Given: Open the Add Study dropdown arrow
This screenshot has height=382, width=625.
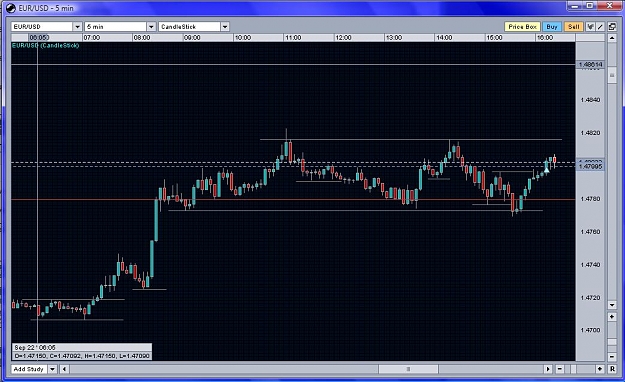Looking at the screenshot, I should (52, 369).
